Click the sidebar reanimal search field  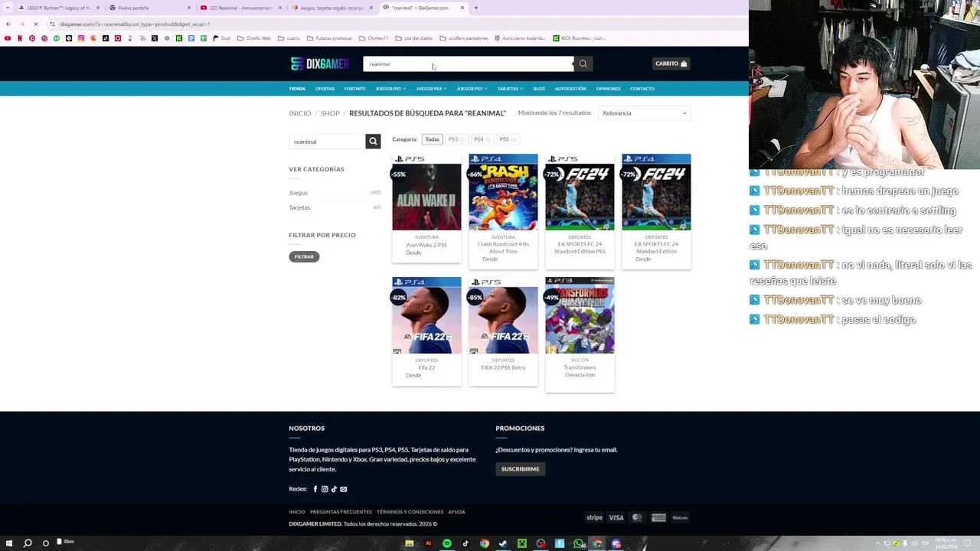[327, 142]
